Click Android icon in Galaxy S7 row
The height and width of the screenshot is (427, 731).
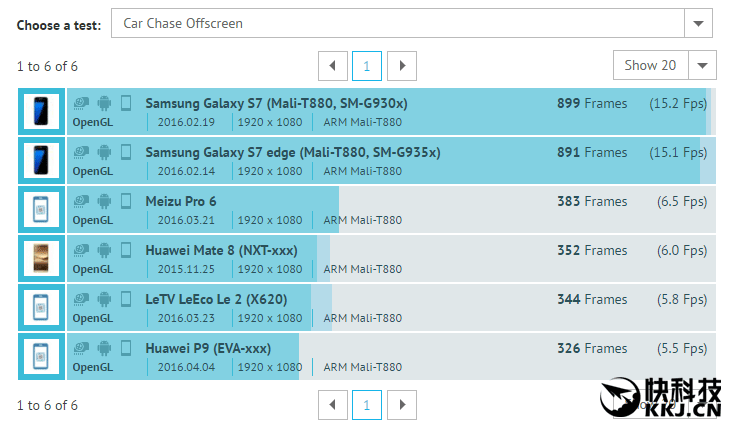pos(104,103)
